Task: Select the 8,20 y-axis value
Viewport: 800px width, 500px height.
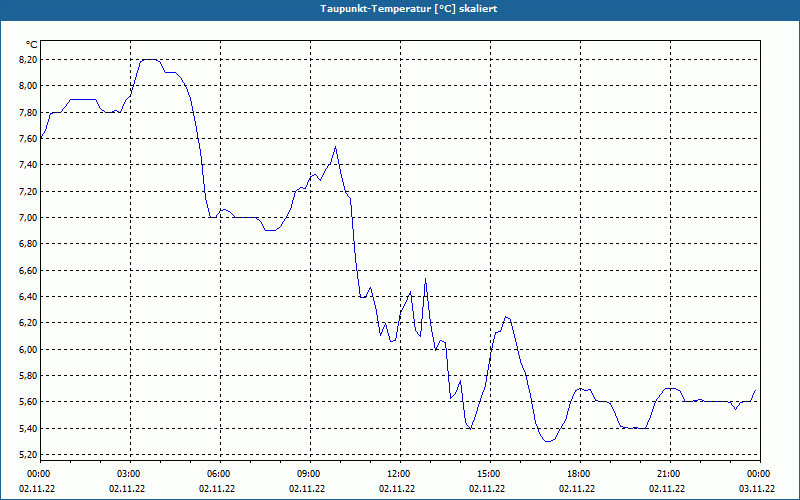Action: coord(27,60)
